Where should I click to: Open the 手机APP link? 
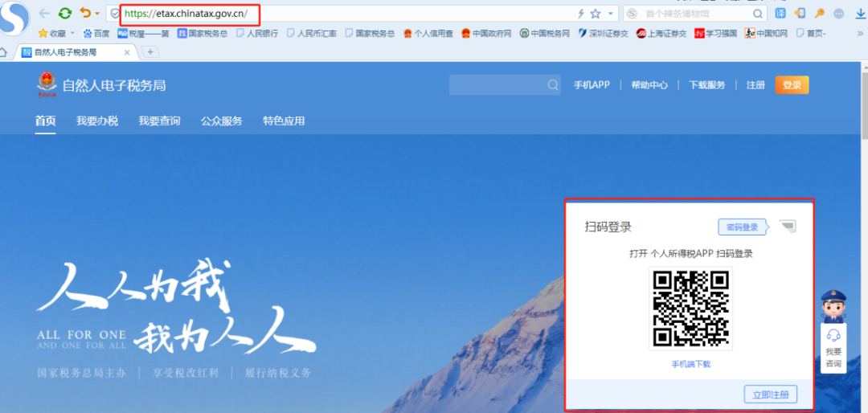[592, 85]
